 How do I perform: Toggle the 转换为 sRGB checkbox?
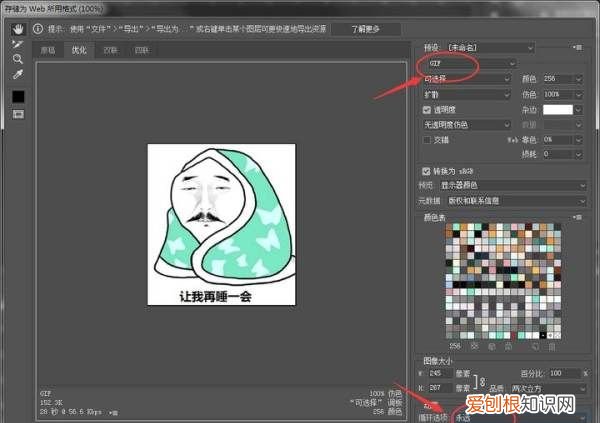(x=426, y=171)
